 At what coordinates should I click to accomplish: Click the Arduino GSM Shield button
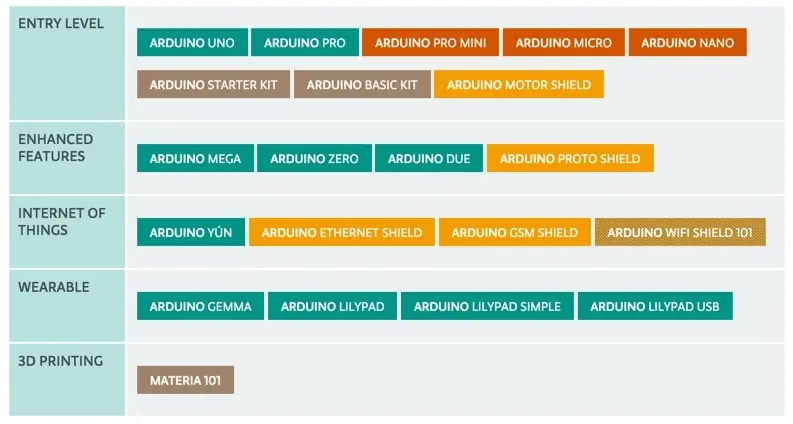(x=515, y=233)
